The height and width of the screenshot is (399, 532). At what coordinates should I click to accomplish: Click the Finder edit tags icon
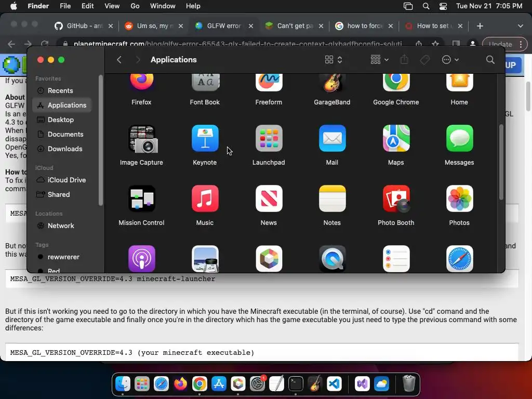point(425,60)
